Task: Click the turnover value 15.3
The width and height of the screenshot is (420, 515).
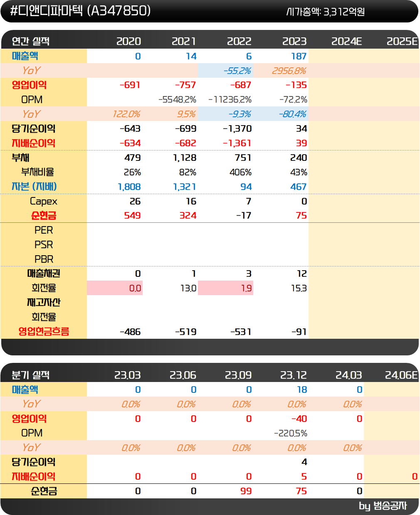Action: click(299, 288)
